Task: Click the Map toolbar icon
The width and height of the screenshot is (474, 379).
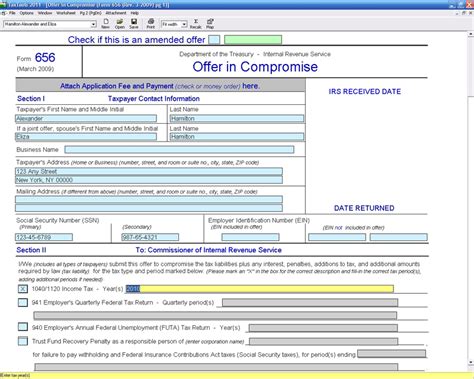Action: coord(210,24)
